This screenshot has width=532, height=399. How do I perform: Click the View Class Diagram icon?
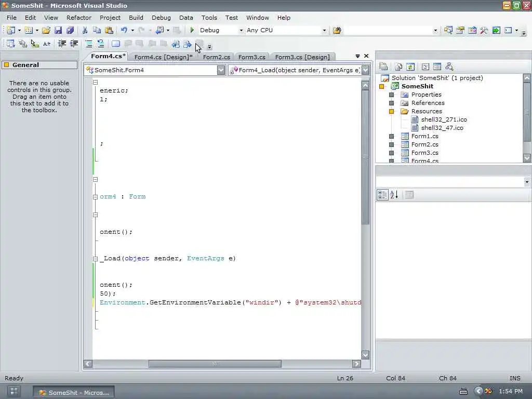(449, 67)
